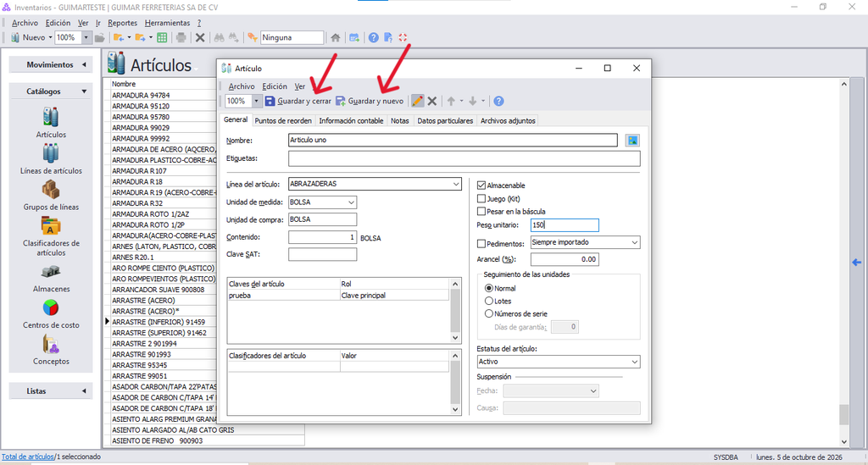Open Grupos de líneas catalog

pyautogui.click(x=50, y=190)
